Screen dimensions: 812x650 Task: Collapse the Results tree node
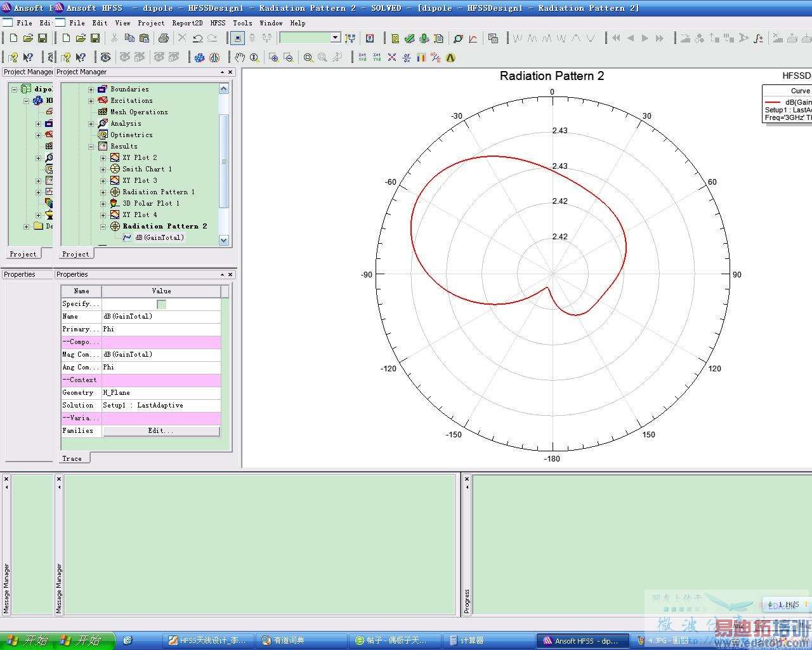coord(91,147)
